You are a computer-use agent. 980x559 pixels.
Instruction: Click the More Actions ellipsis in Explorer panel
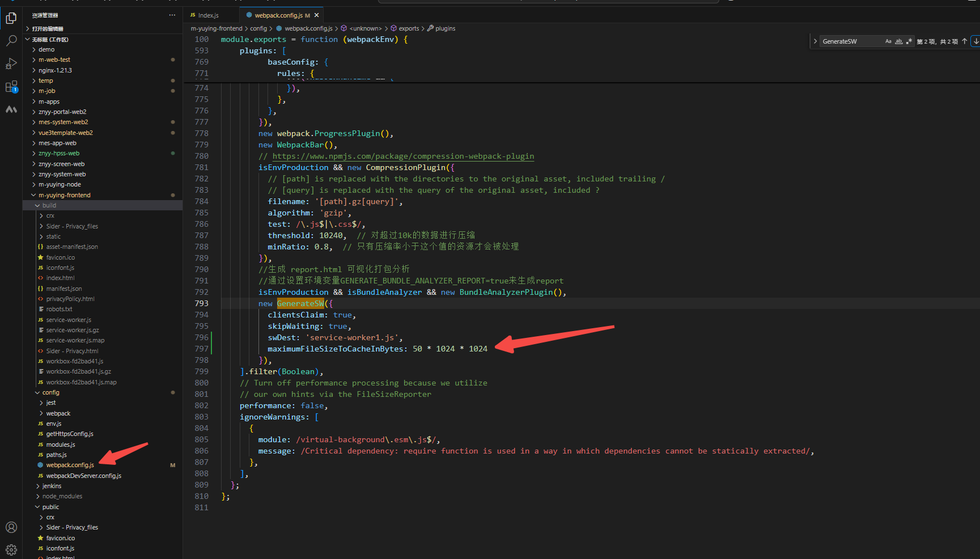point(172,15)
